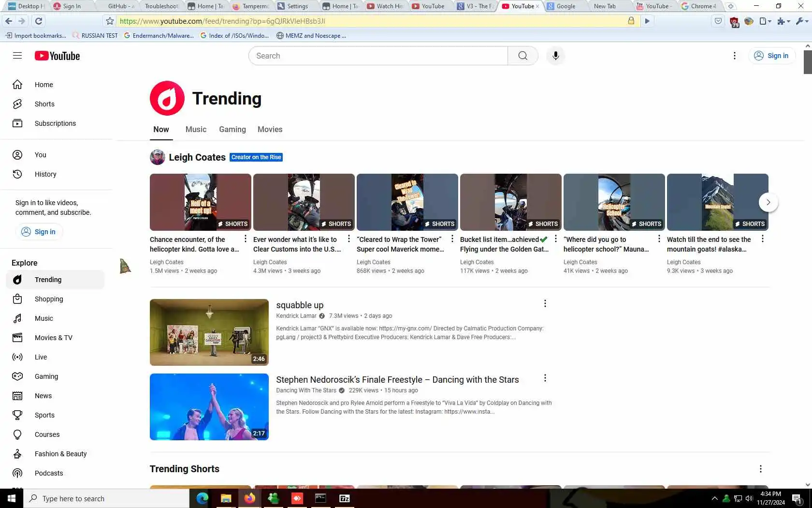Bookmark this page with the star icon

click(110, 21)
